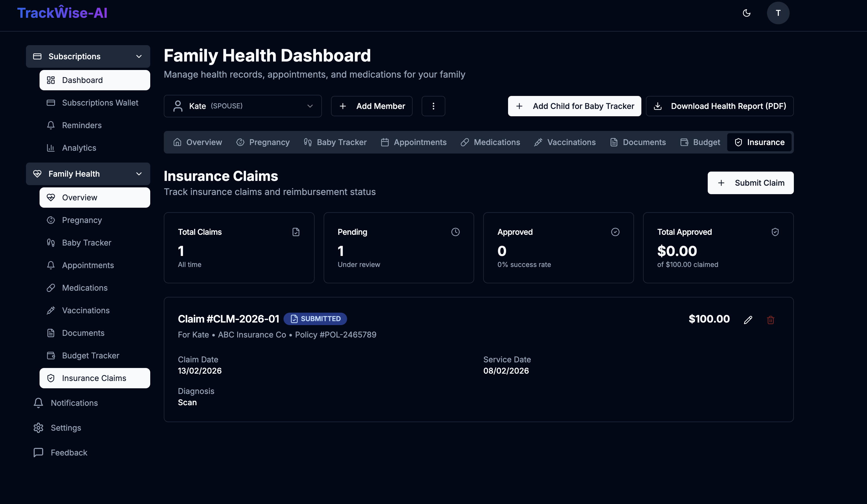867x504 pixels.
Task: Open the Medications sidebar item via pill icon
Action: click(x=51, y=288)
